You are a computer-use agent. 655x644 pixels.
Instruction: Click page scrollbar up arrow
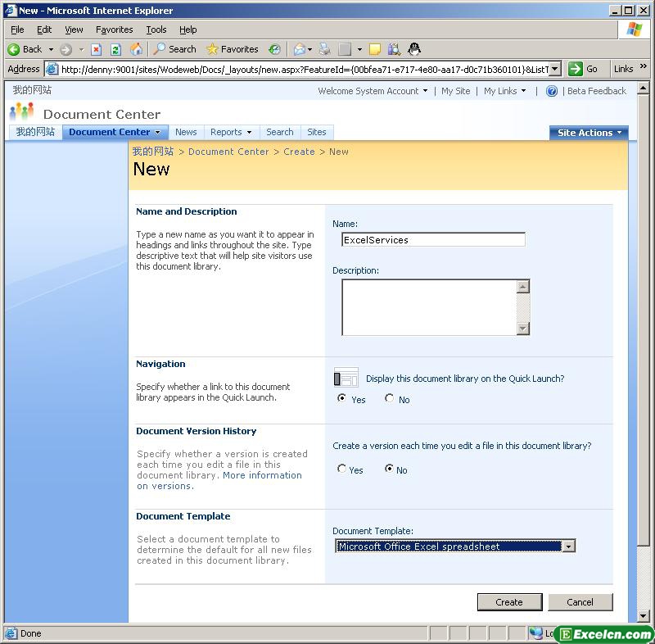click(643, 88)
